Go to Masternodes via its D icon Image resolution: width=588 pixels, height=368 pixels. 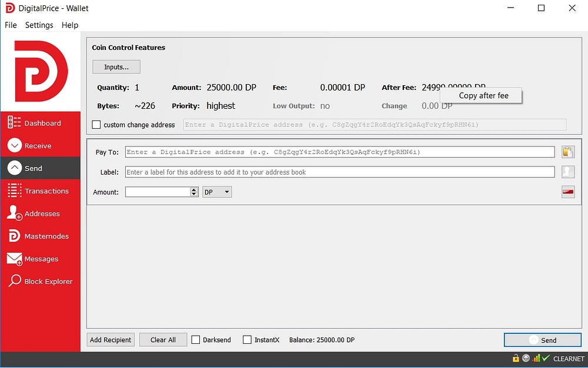pyautogui.click(x=14, y=236)
